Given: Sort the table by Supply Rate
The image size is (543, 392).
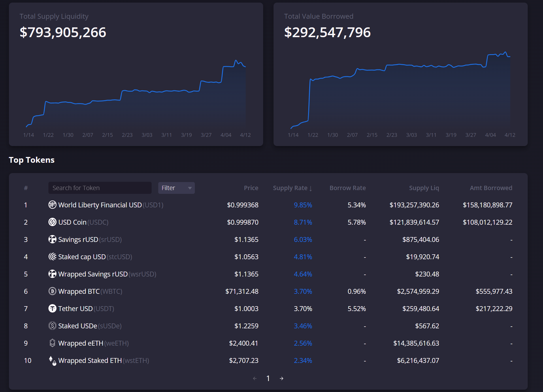Looking at the screenshot, I should [293, 188].
